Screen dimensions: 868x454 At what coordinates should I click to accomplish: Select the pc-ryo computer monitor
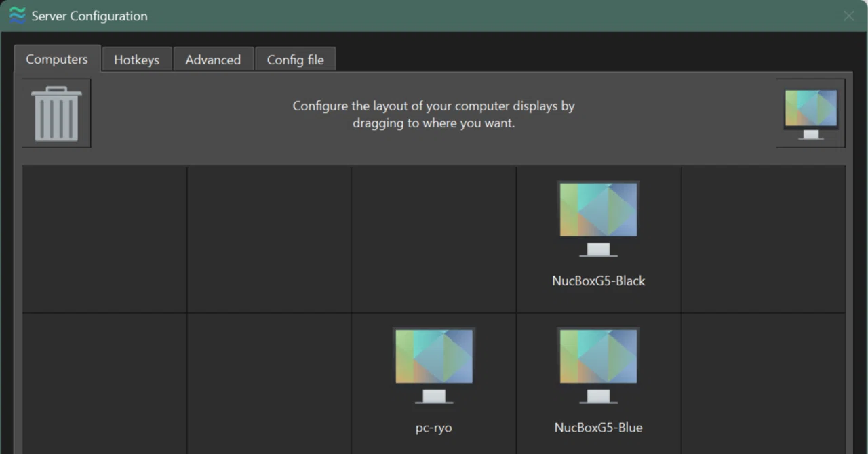coord(434,365)
